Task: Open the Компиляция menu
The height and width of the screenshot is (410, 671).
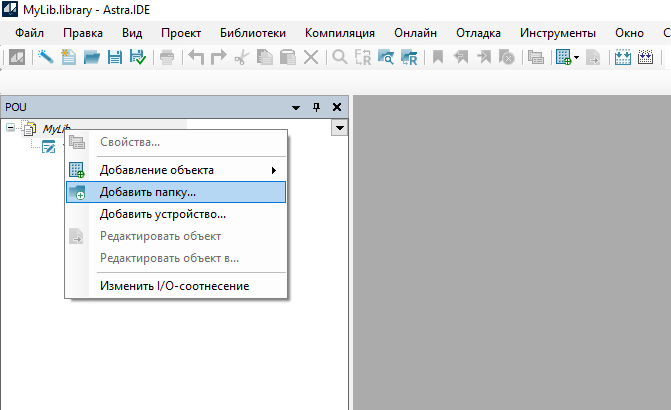Action: tap(340, 32)
